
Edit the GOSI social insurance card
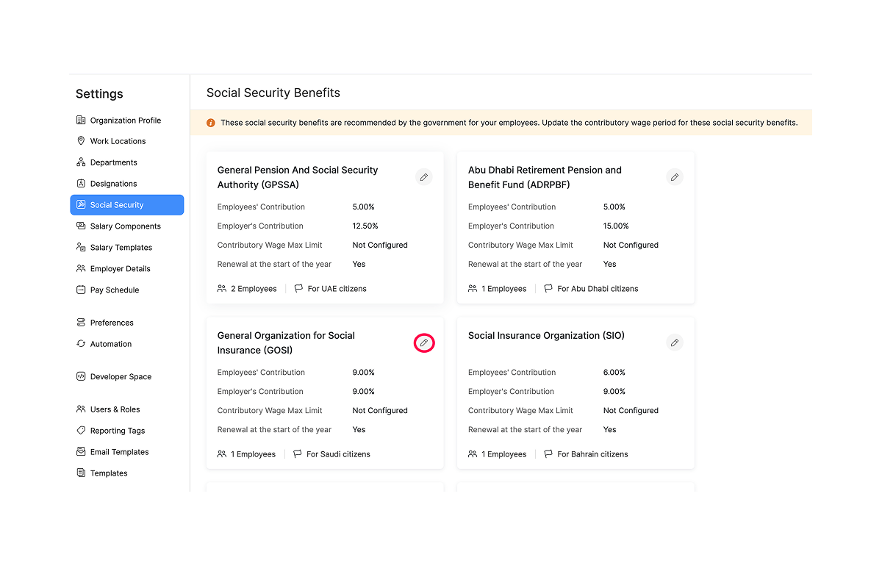click(x=423, y=343)
